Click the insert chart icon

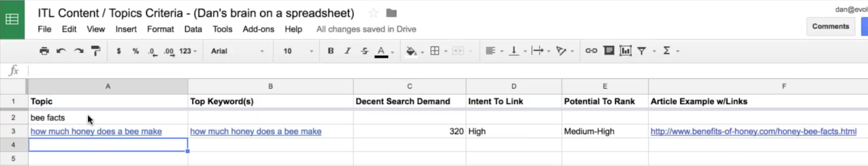(625, 51)
